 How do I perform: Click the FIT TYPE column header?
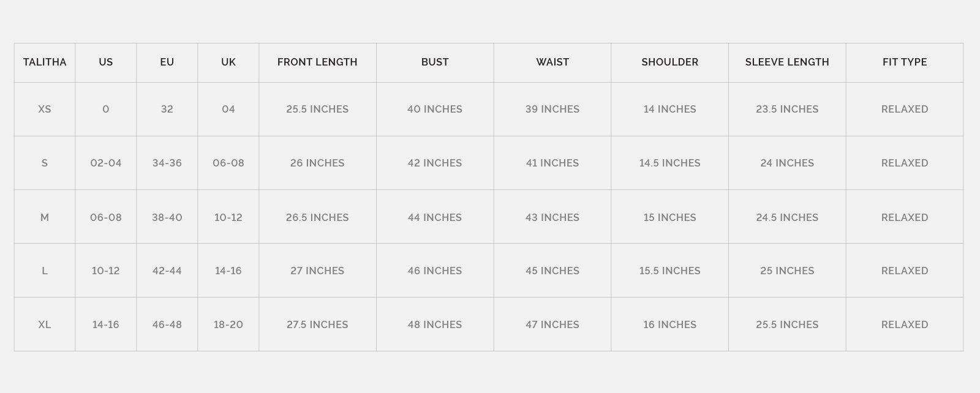pyautogui.click(x=905, y=62)
